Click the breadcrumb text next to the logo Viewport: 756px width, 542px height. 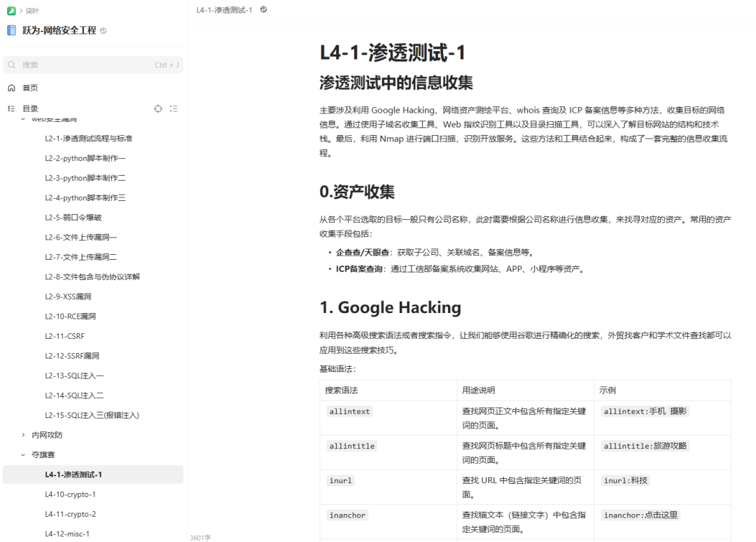pos(32,11)
